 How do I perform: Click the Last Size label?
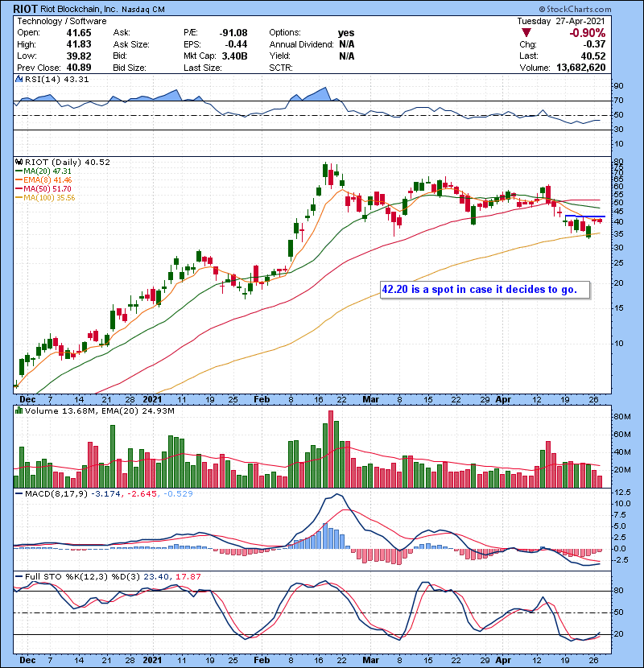point(202,68)
